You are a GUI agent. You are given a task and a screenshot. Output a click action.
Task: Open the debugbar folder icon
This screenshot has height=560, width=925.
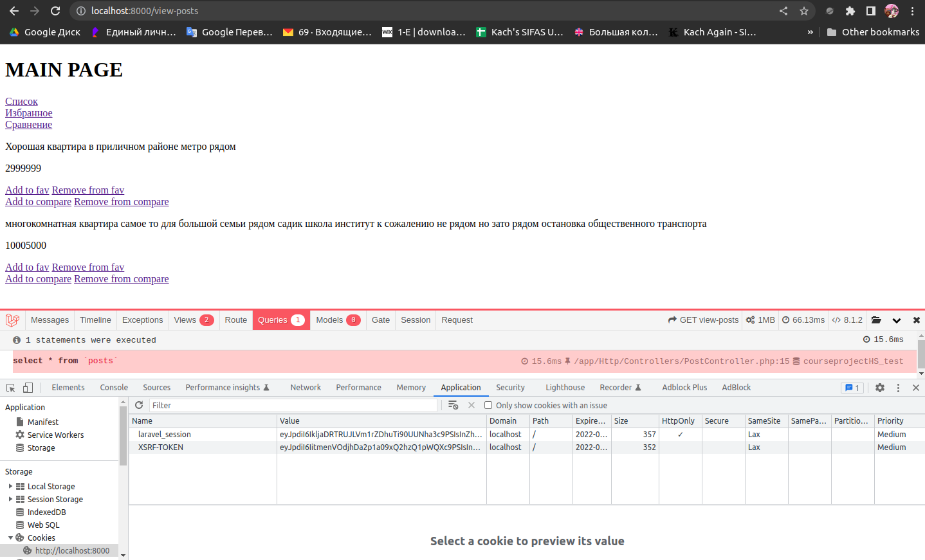pos(876,320)
